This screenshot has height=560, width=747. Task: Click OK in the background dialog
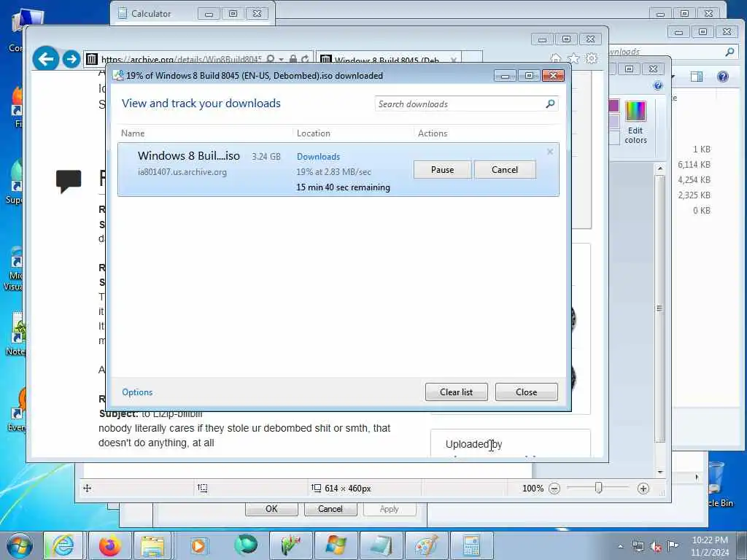(x=271, y=508)
